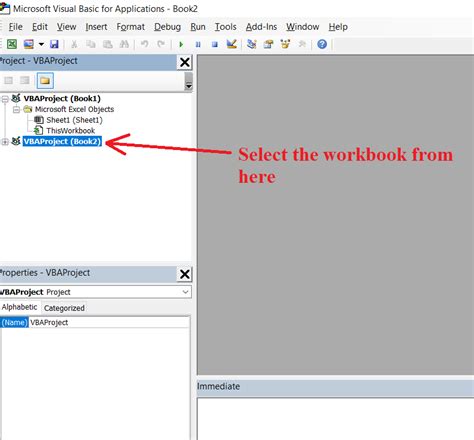Screen dimensions: 474x440
Task: Click the Find binoculars icon
Action: [124, 44]
